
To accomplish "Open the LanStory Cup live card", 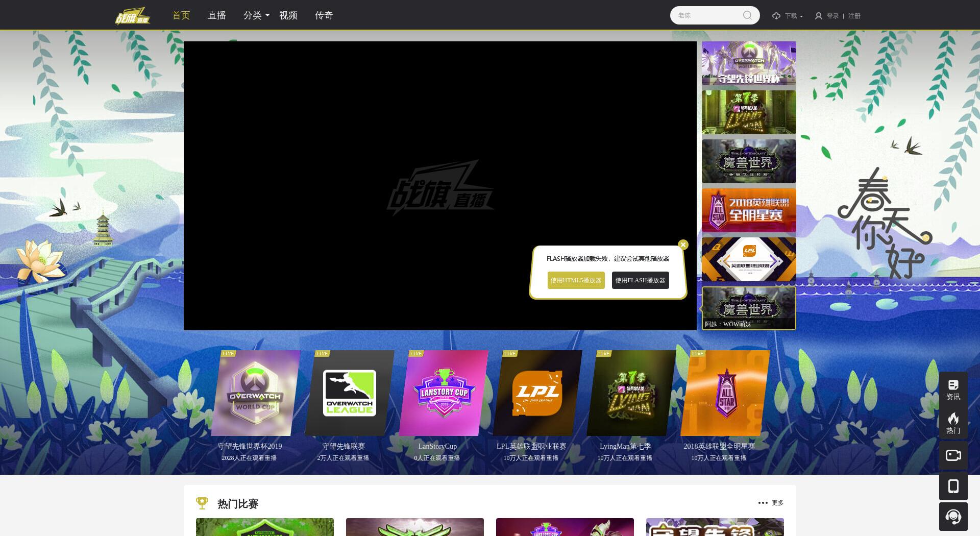I will coord(444,393).
